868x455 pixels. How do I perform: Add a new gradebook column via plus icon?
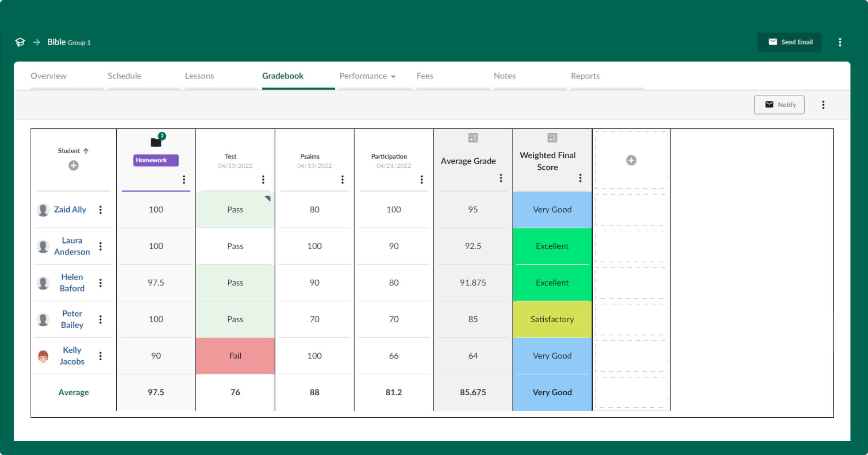point(631,160)
